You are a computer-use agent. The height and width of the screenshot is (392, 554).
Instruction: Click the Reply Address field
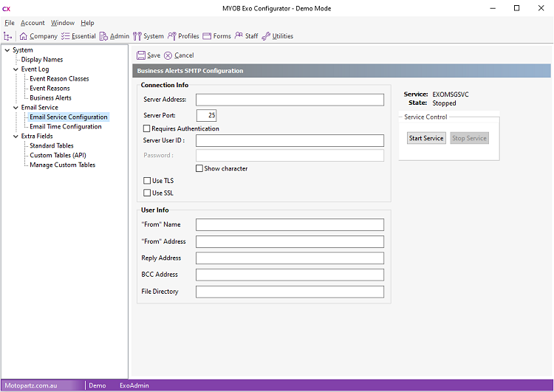290,258
